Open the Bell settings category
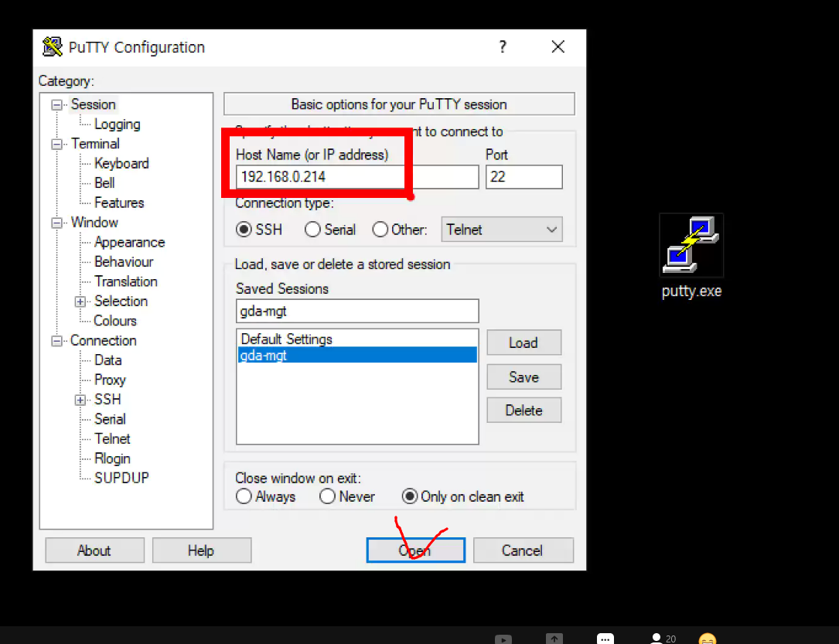 pyautogui.click(x=104, y=183)
